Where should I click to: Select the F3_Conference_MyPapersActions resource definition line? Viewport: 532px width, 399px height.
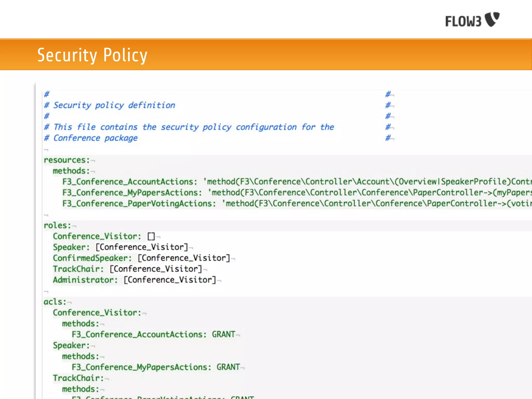[x=297, y=192]
